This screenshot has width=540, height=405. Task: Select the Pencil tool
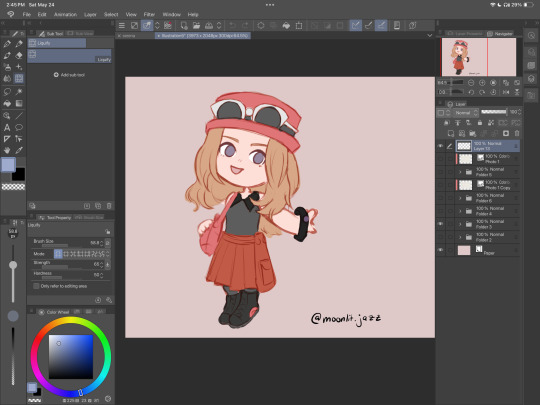click(x=19, y=44)
